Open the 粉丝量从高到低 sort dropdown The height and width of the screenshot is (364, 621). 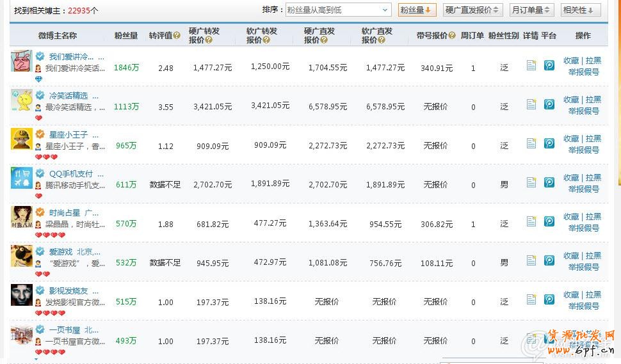point(338,10)
